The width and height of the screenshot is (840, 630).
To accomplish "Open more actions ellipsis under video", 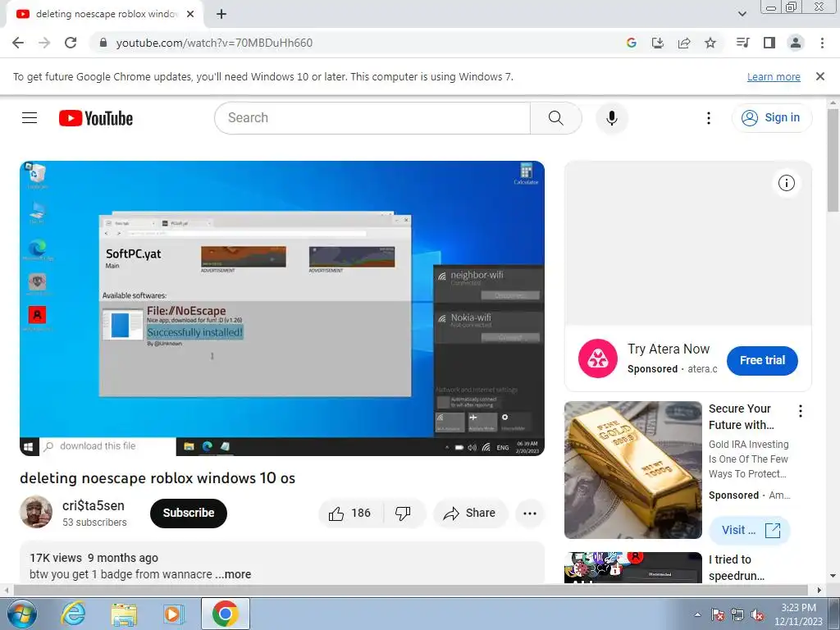I will 530,514.
